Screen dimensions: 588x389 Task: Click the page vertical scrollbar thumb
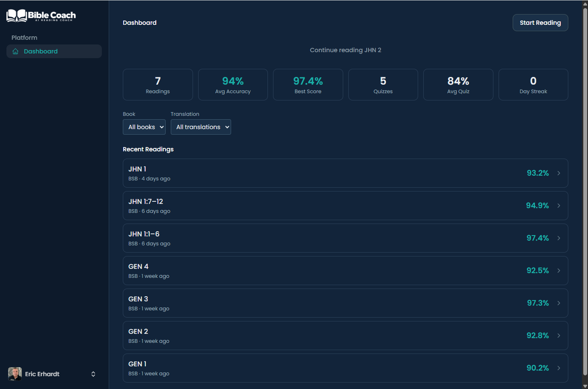585,192
